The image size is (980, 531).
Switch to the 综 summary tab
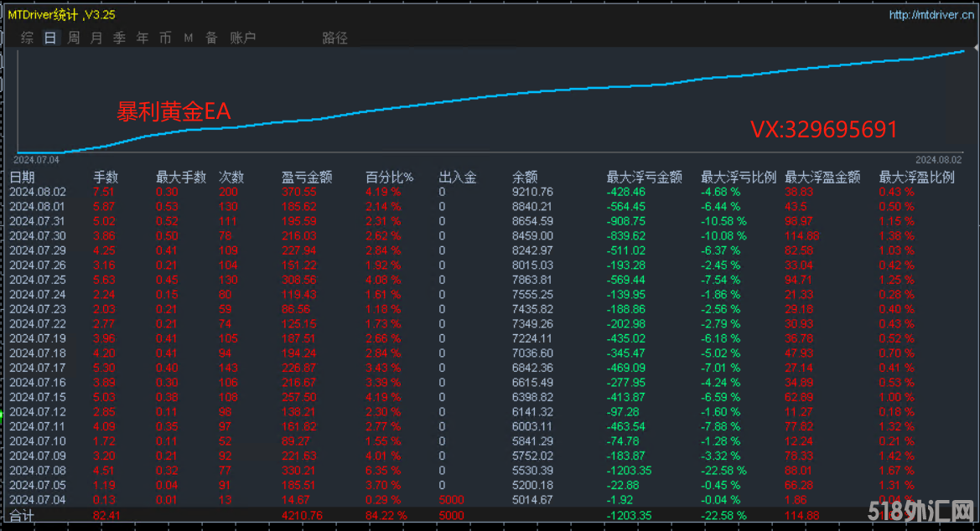point(27,38)
